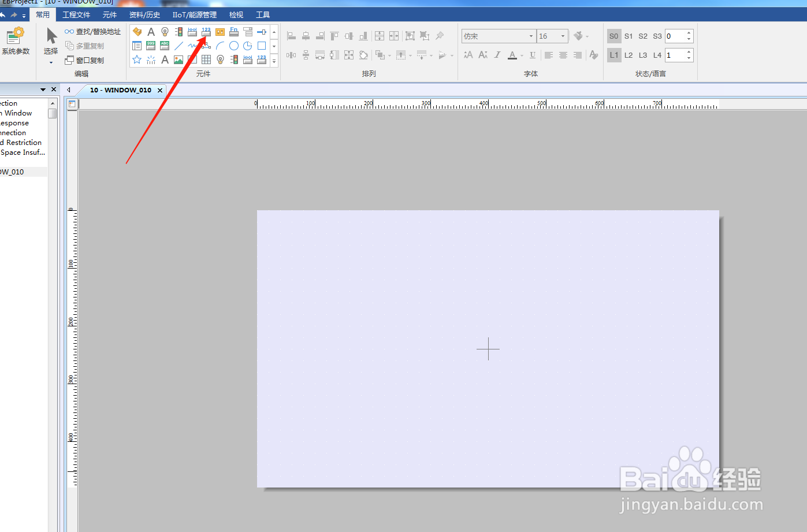Screen dimensions: 807x532
Task: Open the left panel options dropdown
Action: 43,90
